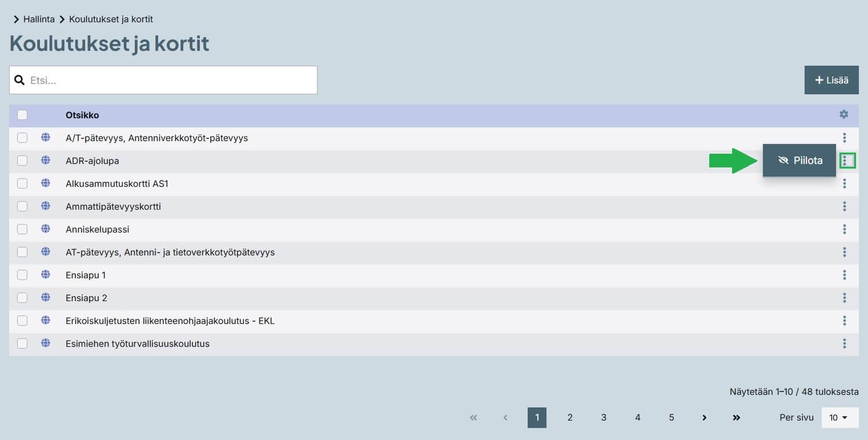868x440 pixels.
Task: Toggle the select-all checkbox in header
Action: coord(22,115)
